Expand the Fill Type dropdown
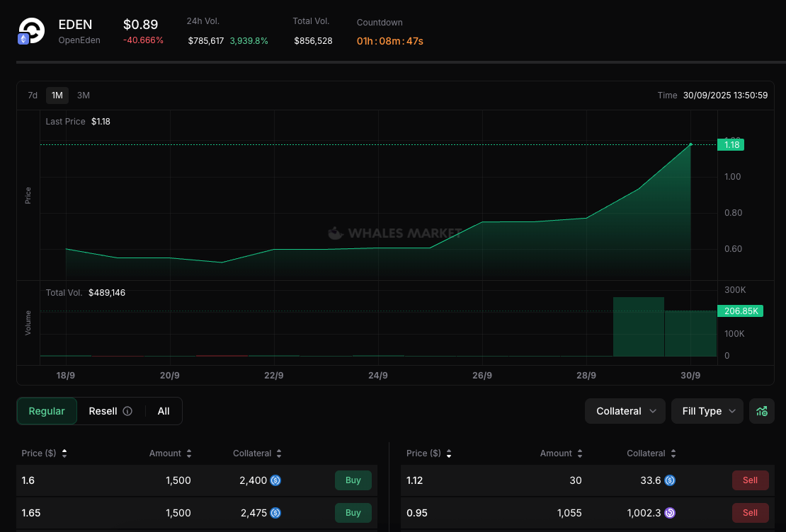 [707, 411]
